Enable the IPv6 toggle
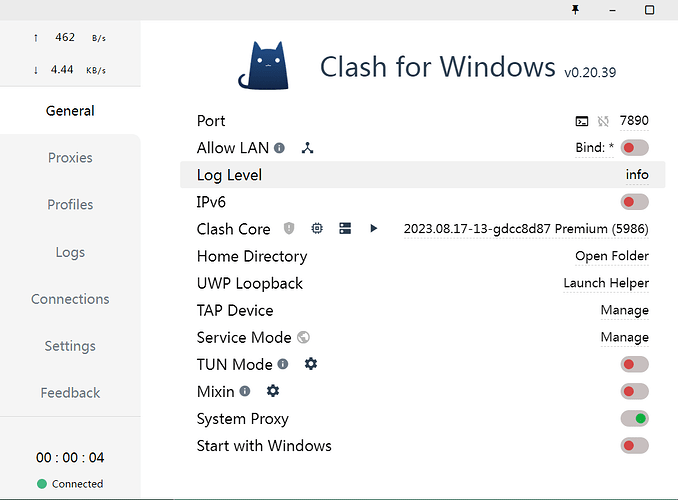This screenshot has height=500, width=678. point(634,202)
